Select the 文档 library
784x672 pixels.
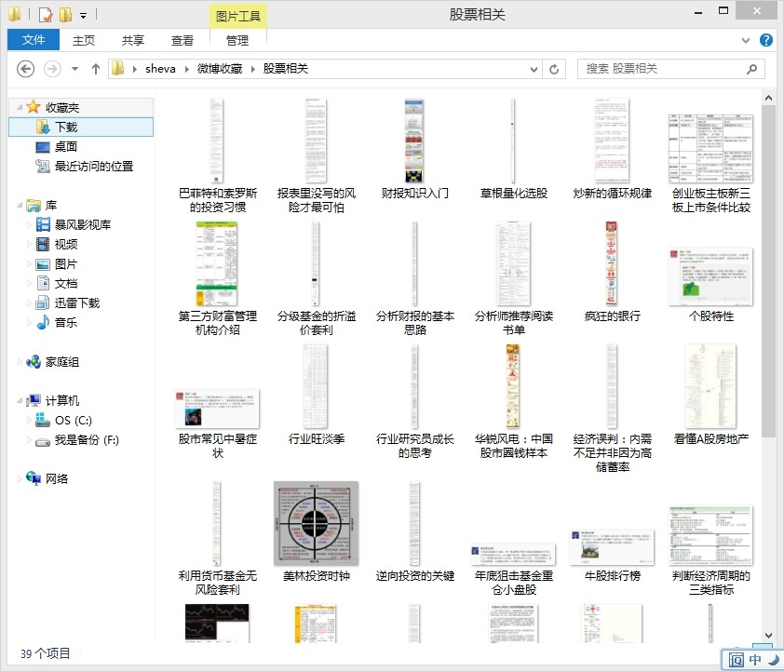click(65, 283)
